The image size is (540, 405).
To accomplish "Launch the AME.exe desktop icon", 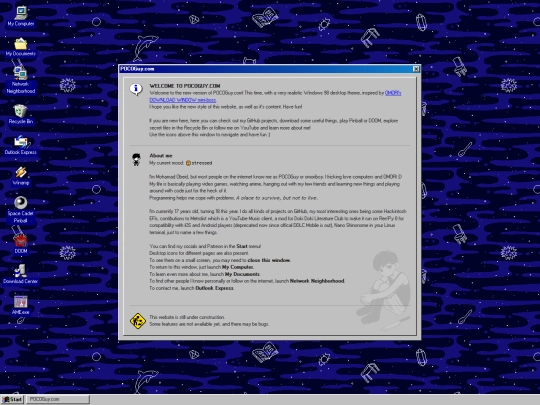I will tap(21, 305).
